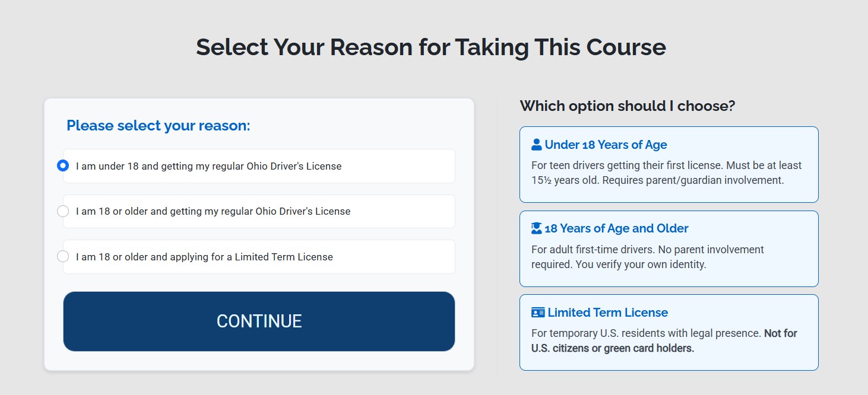Click the temporary U.S. residents description
Screen dimensions: 868x395
point(646,333)
